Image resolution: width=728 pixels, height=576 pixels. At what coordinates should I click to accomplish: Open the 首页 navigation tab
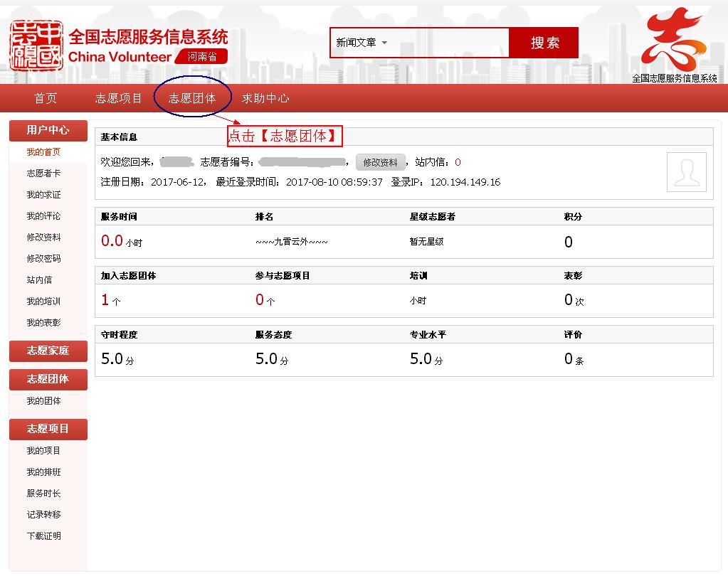point(46,98)
